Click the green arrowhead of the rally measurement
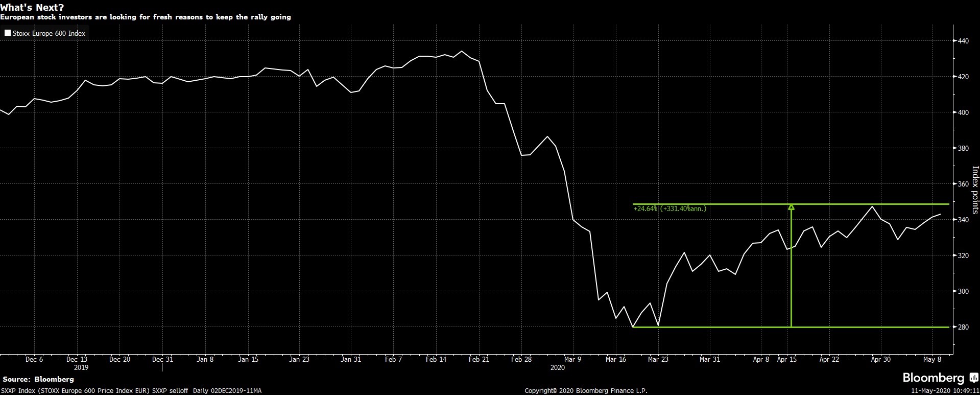Screen dimensions: 980x396 [x=791, y=207]
